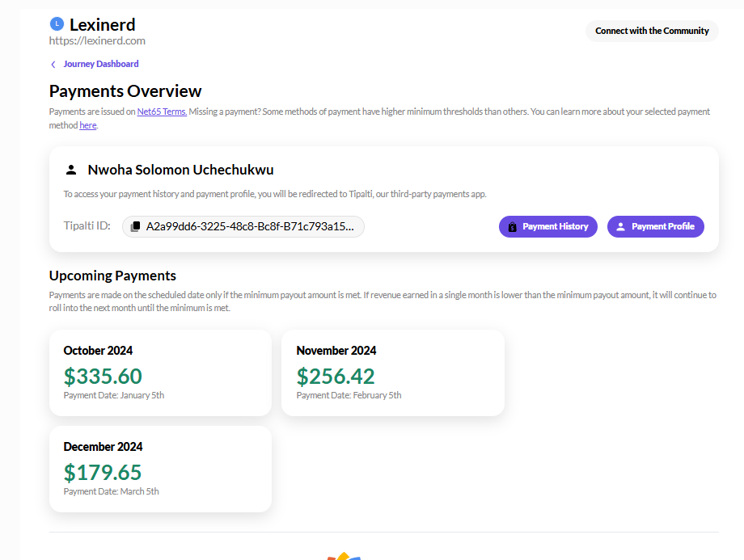
Task: Select the November 2024 payment card
Action: pos(393,373)
